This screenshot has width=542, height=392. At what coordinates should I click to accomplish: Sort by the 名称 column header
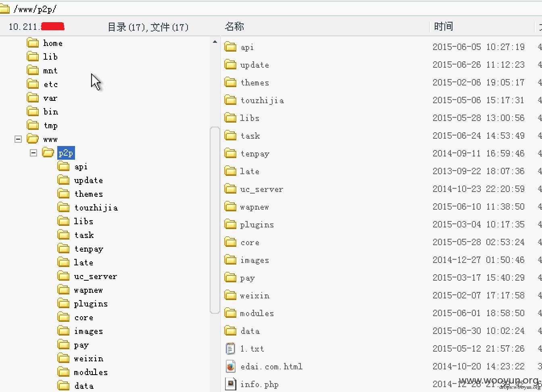[x=234, y=27]
